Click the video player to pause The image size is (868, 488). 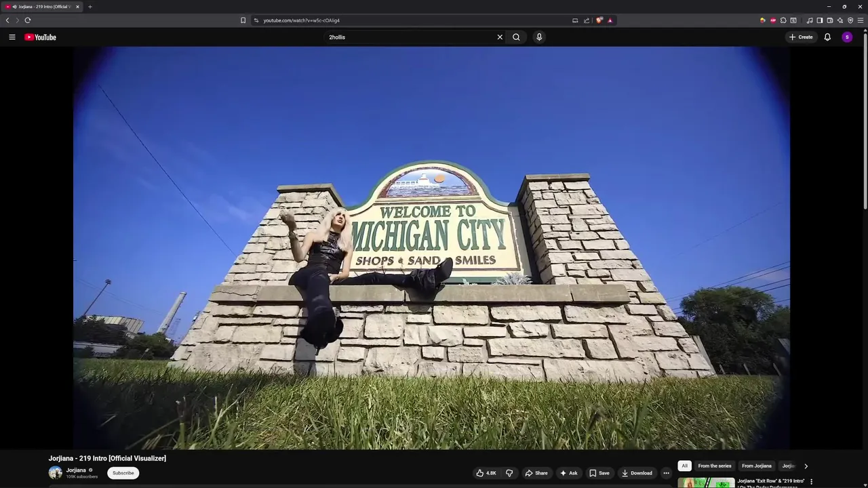click(431, 247)
